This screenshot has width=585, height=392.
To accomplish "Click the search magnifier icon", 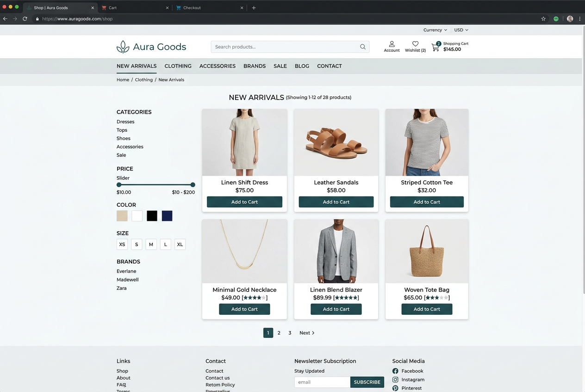I will point(363,47).
